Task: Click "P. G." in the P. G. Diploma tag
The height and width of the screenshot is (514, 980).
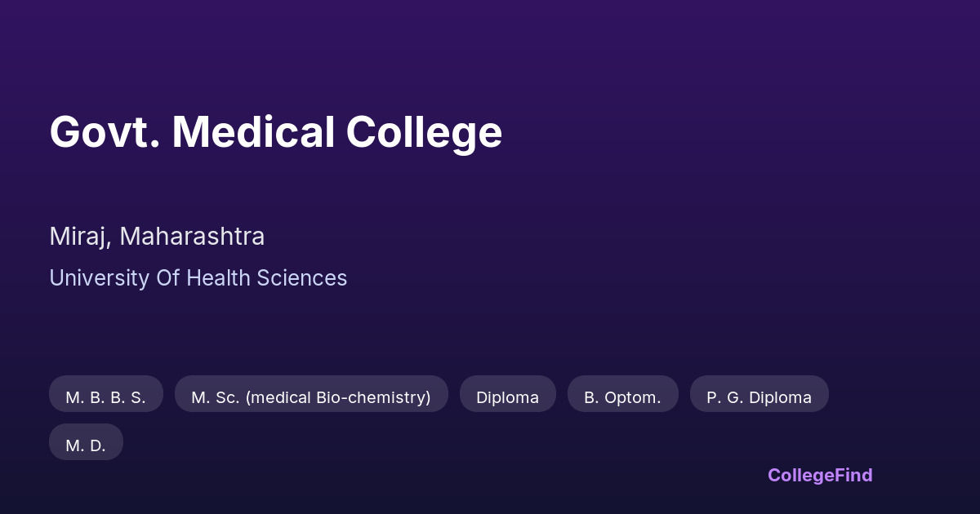Action: coord(724,397)
